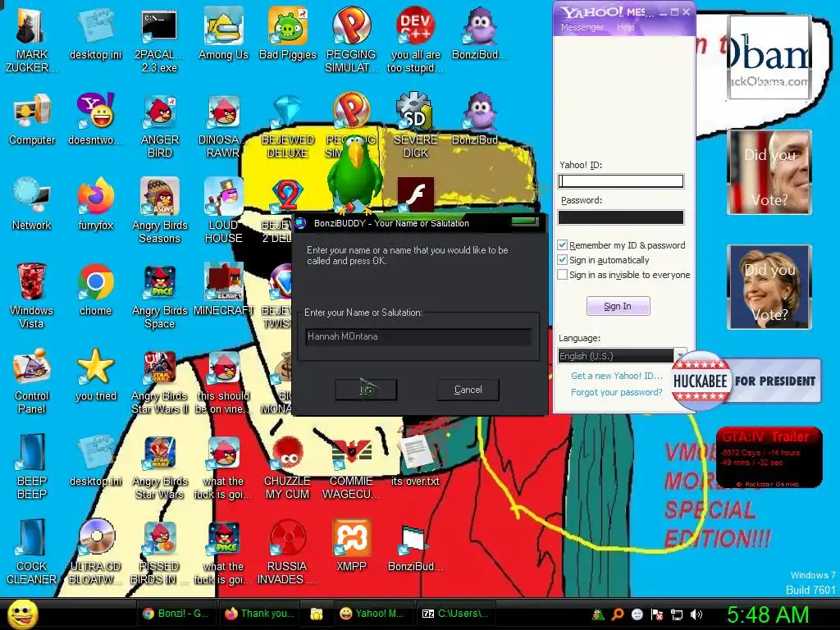Open the ANGER BIRD desktop icon

(x=159, y=126)
